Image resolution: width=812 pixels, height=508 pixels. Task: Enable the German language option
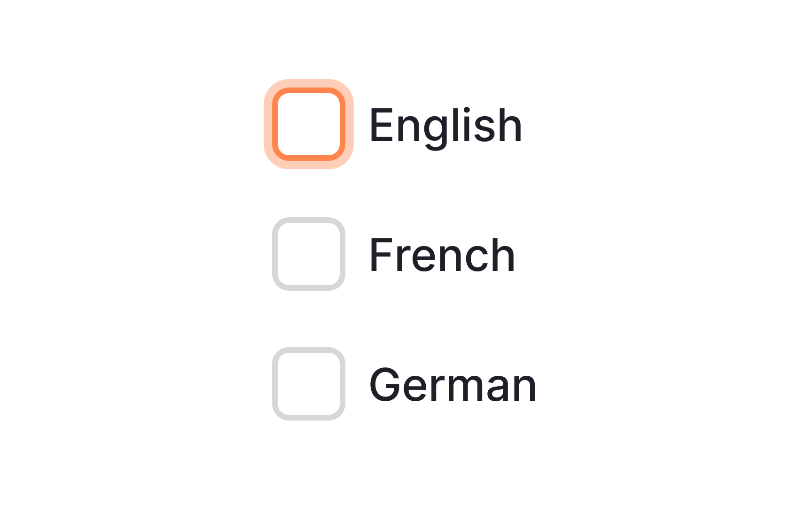[309, 384]
